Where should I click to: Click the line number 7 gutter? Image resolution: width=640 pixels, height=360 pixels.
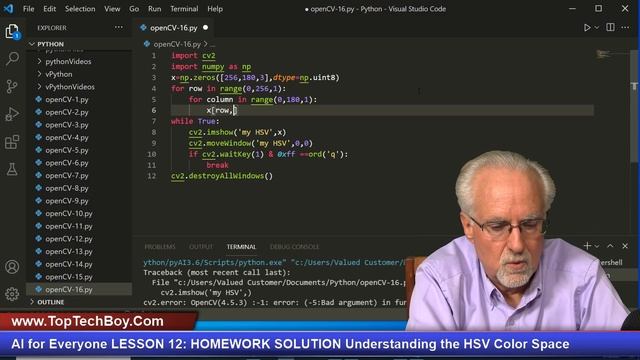pyautogui.click(x=153, y=121)
